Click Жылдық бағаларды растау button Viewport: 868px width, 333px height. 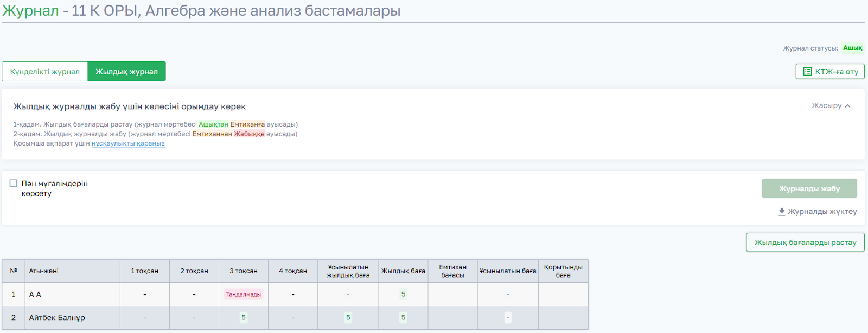click(x=805, y=242)
